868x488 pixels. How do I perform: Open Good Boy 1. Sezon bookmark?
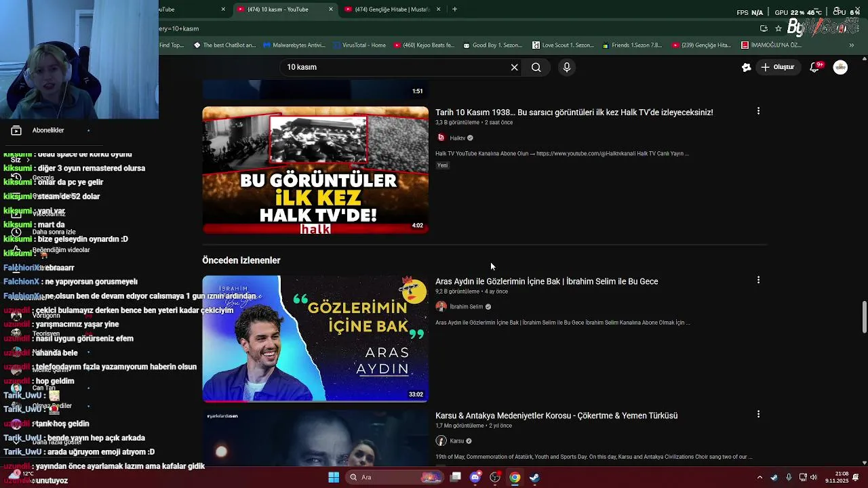pyautogui.click(x=492, y=45)
